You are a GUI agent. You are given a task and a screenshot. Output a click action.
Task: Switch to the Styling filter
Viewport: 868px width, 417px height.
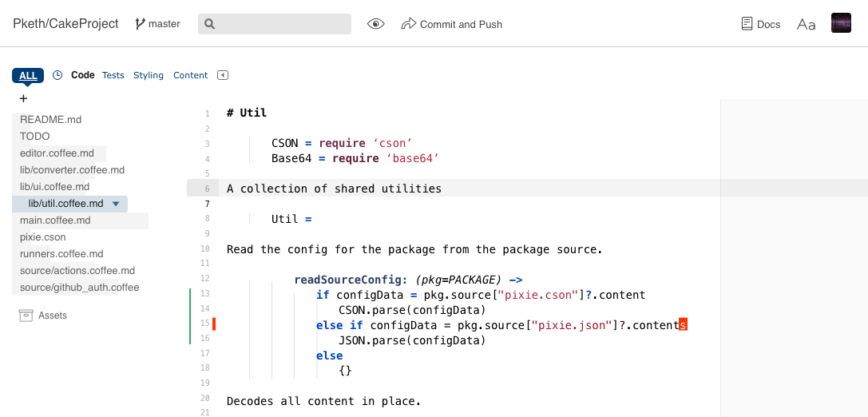click(x=149, y=75)
